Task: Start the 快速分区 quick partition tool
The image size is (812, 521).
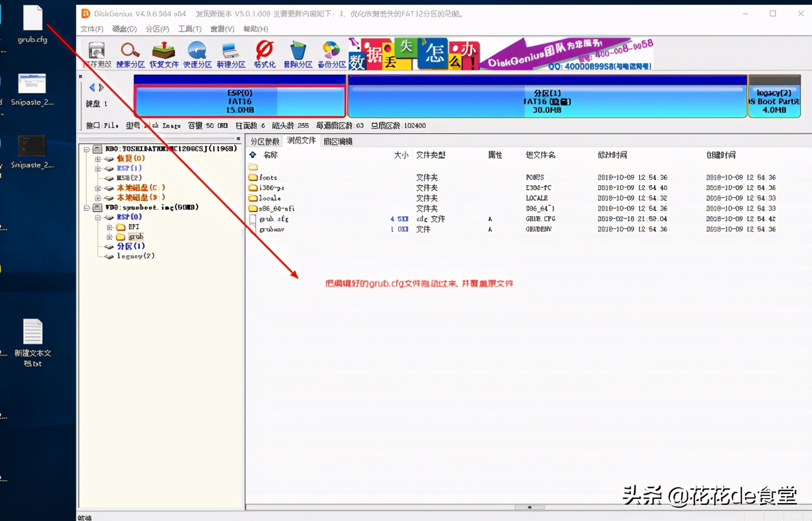Action: (197, 54)
